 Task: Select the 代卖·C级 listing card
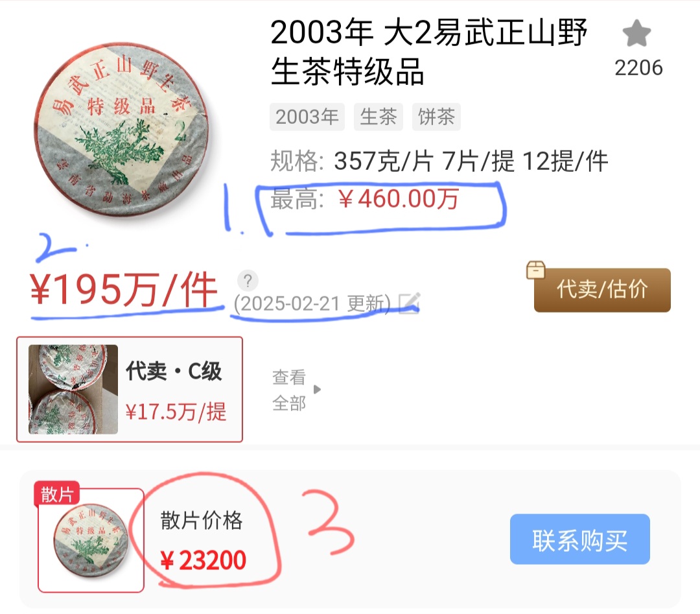pyautogui.click(x=130, y=390)
